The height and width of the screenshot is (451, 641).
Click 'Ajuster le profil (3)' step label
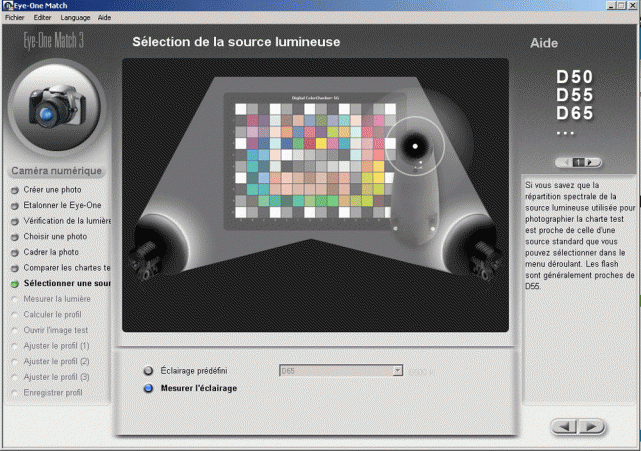tap(56, 377)
